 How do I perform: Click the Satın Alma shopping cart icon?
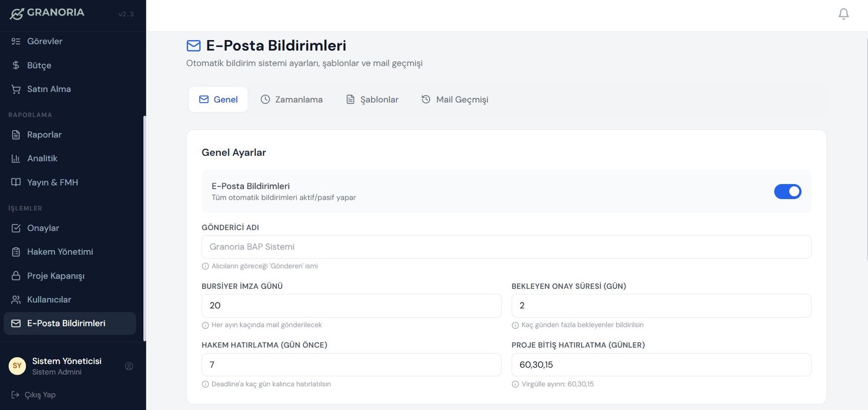[16, 89]
